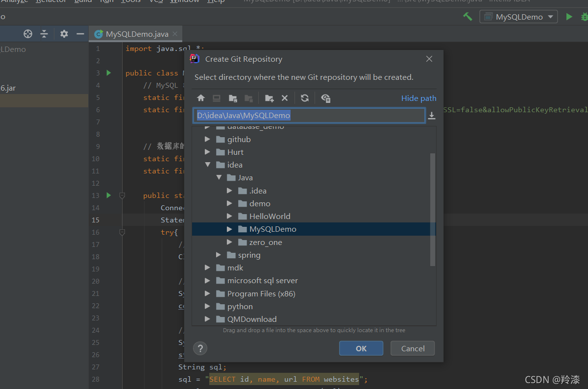Run MySQLDemo with the green play icon
The width and height of the screenshot is (588, 389).
[569, 17]
